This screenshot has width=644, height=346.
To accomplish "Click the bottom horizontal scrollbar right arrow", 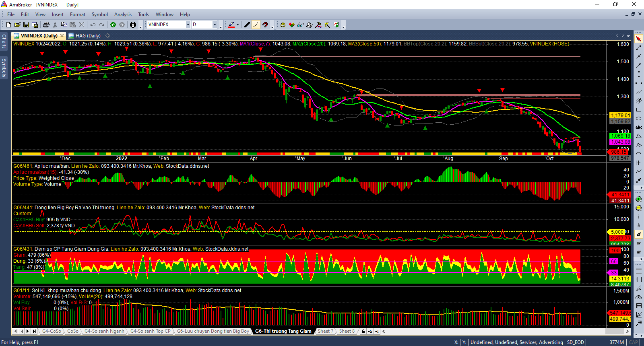I will [628, 331].
